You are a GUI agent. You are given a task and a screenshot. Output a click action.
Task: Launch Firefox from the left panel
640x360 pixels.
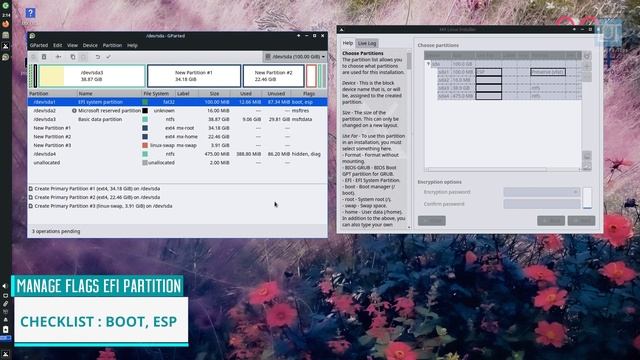[5, 24]
